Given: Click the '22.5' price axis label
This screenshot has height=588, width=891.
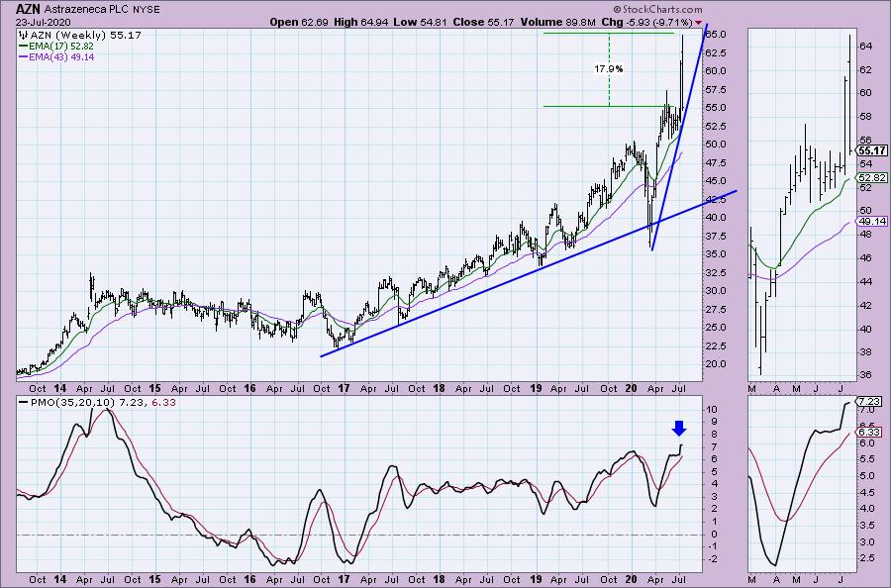Looking at the screenshot, I should click(x=716, y=346).
